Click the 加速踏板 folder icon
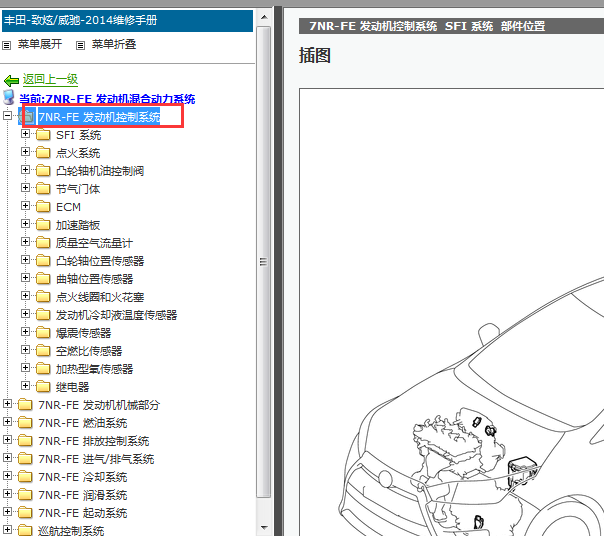 coord(43,225)
